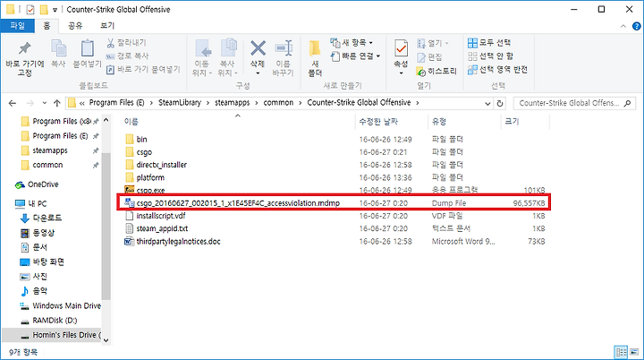The image size is (644, 360).
Task: Open Videos (동영상) in navigation pane
Action: pos(44,233)
